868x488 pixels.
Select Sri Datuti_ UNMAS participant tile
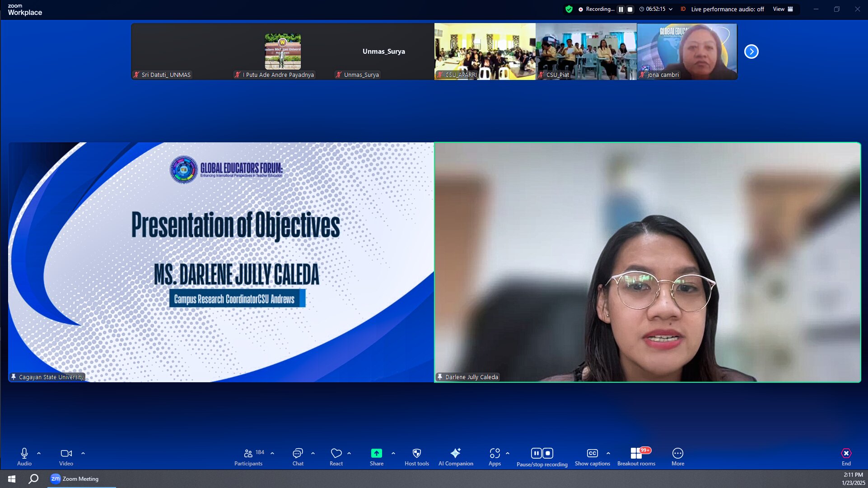pos(182,52)
